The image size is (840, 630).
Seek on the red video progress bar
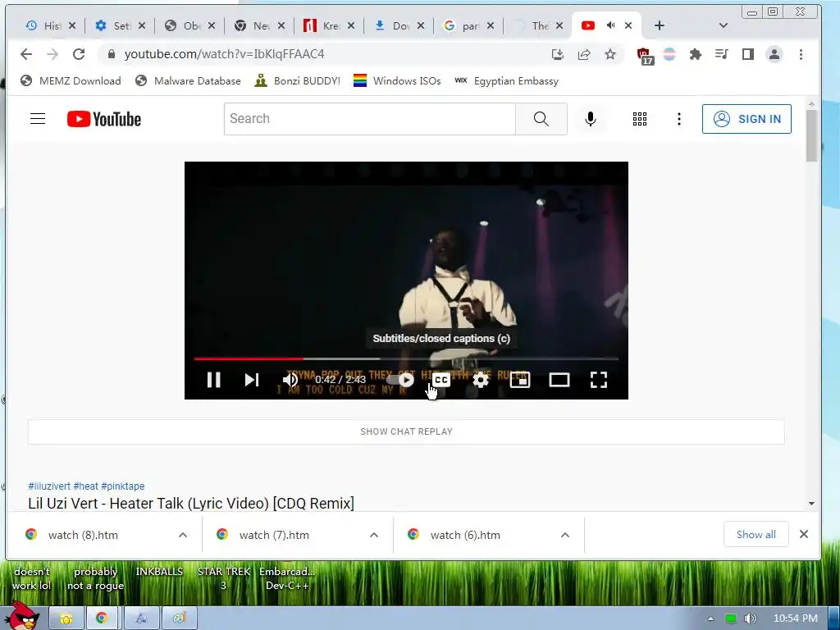pyautogui.click(x=249, y=358)
